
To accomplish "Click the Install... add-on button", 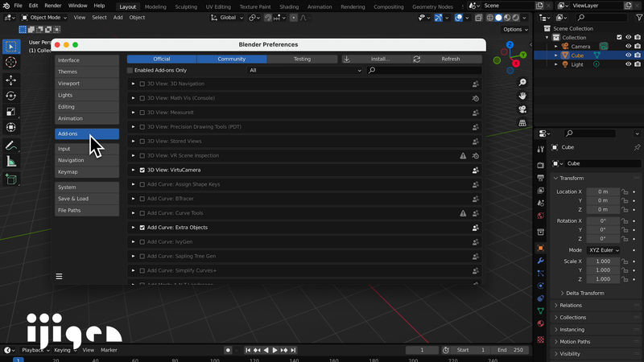I will 377,59.
